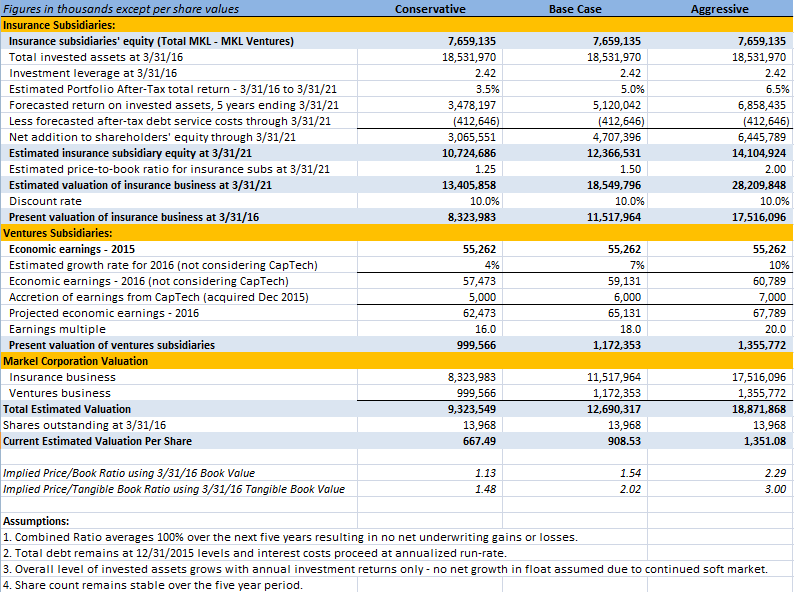Click the 'Markel Corporation Valuation' section heading
Image resolution: width=794 pixels, height=592 pixels.
point(75,361)
